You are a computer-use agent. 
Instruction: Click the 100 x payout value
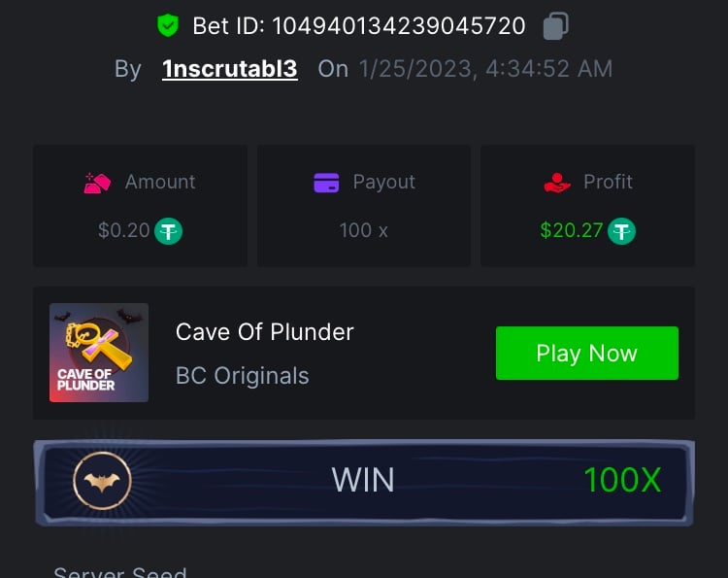click(x=364, y=230)
